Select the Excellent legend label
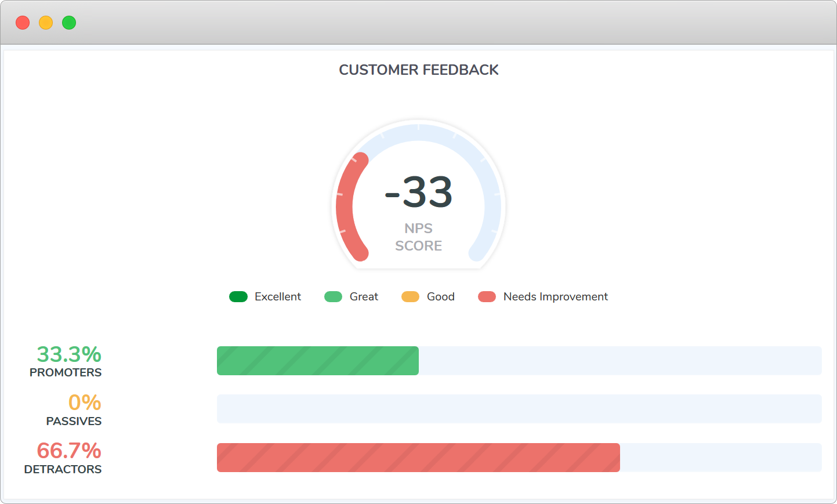Screen dimensions: 837x504 [278, 297]
